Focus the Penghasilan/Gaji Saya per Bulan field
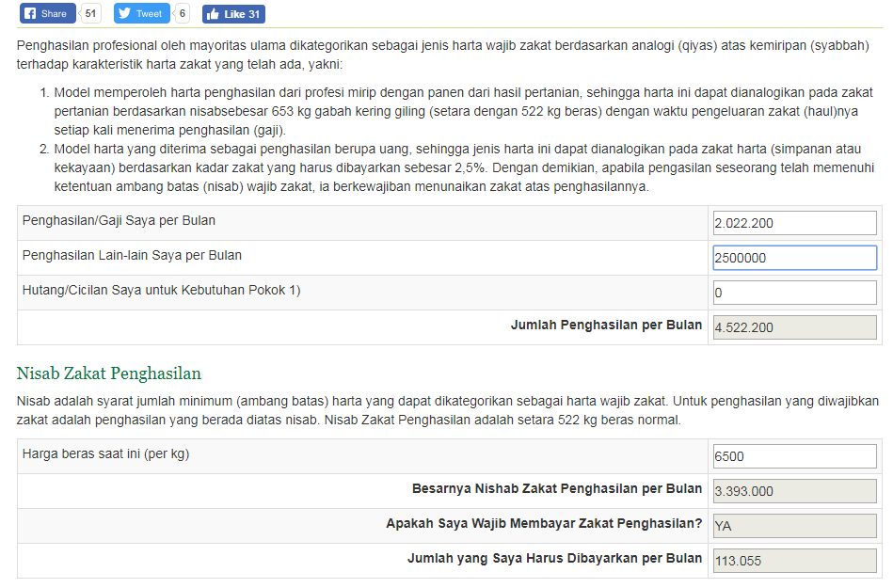The height and width of the screenshot is (588, 893). (x=794, y=223)
